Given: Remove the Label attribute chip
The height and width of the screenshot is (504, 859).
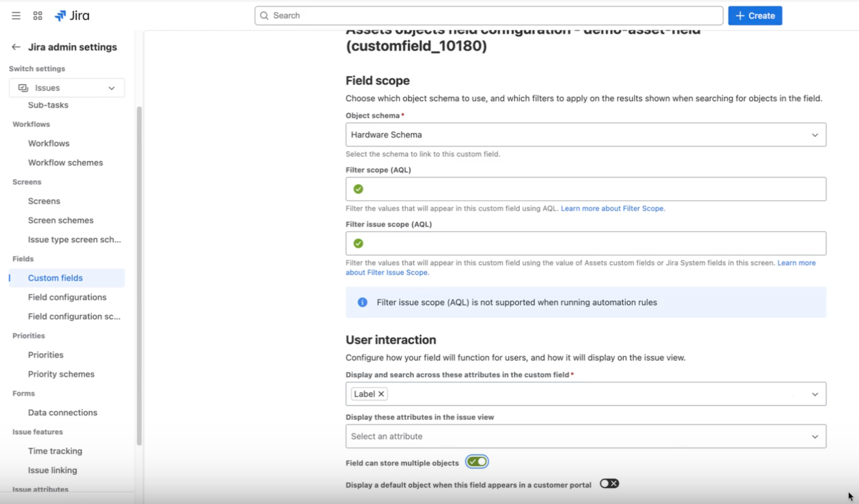Looking at the screenshot, I should 381,393.
